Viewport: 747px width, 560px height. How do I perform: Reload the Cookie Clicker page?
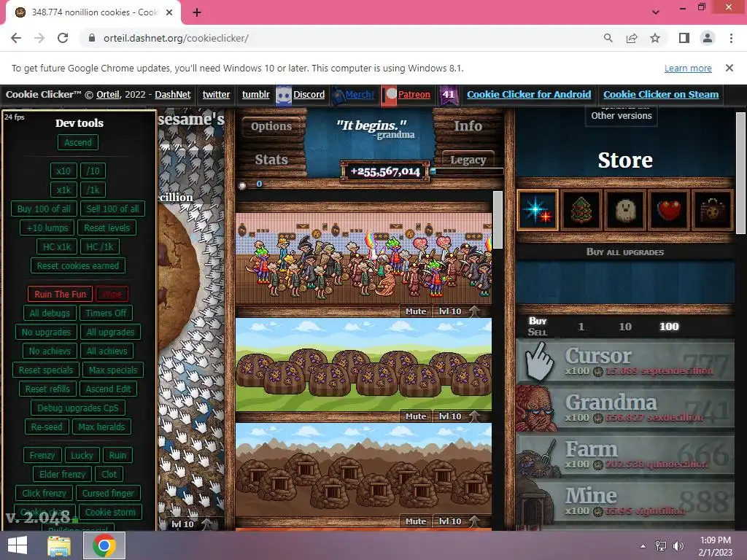[x=63, y=38]
